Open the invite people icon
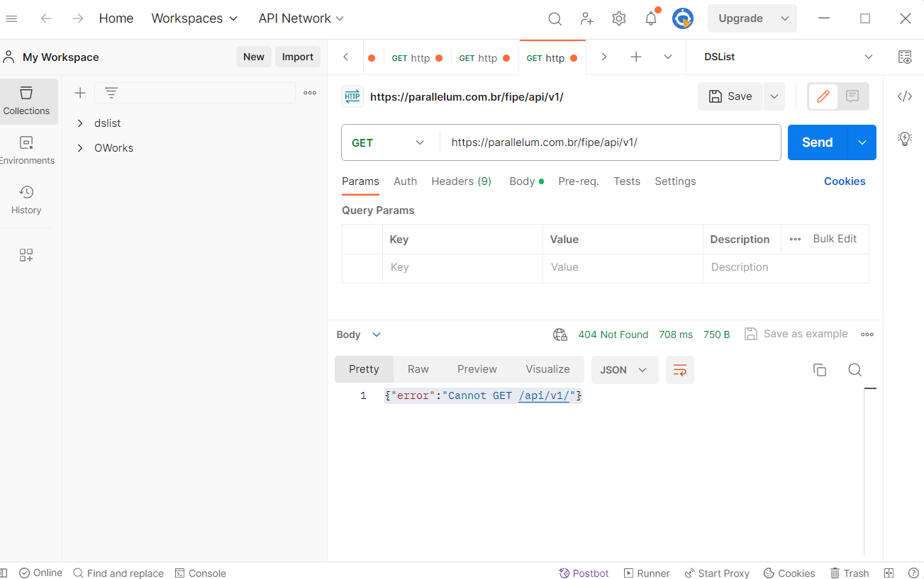Image resolution: width=924 pixels, height=579 pixels. pyautogui.click(x=587, y=18)
